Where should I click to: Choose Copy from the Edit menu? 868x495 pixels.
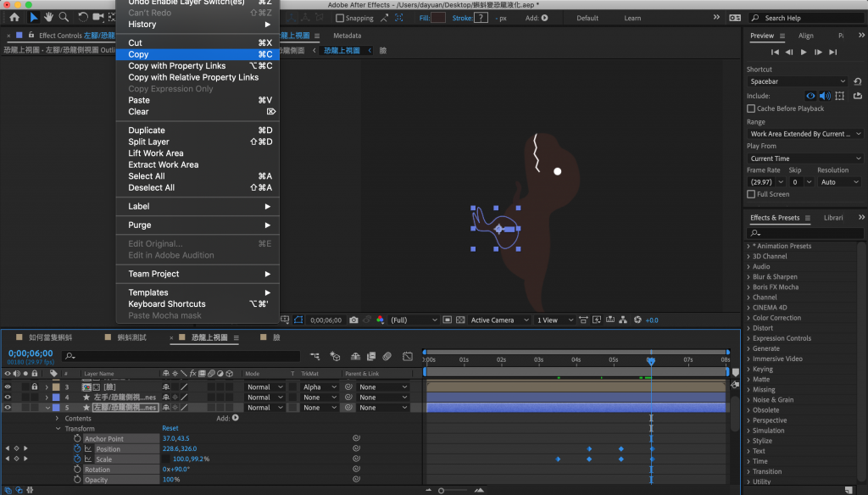coord(138,54)
